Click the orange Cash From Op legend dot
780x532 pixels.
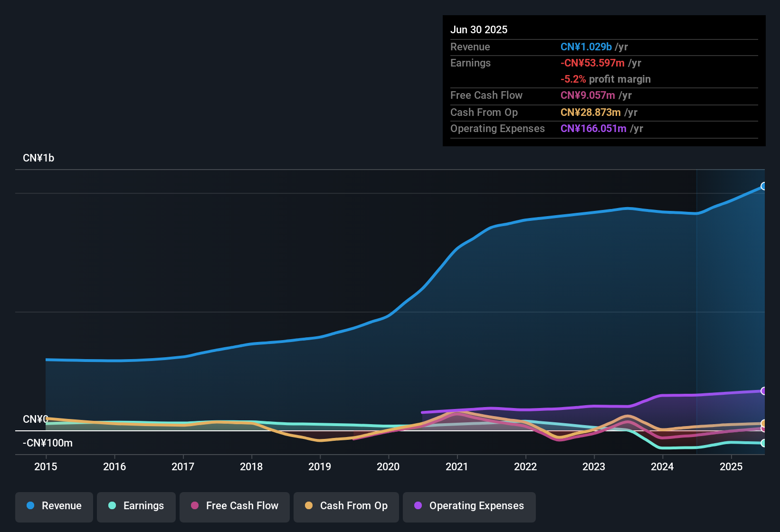click(309, 506)
